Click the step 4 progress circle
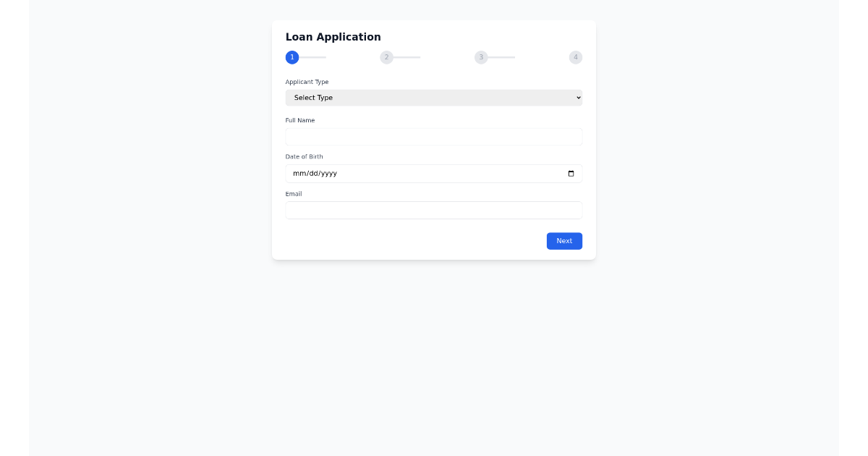 coord(576,57)
